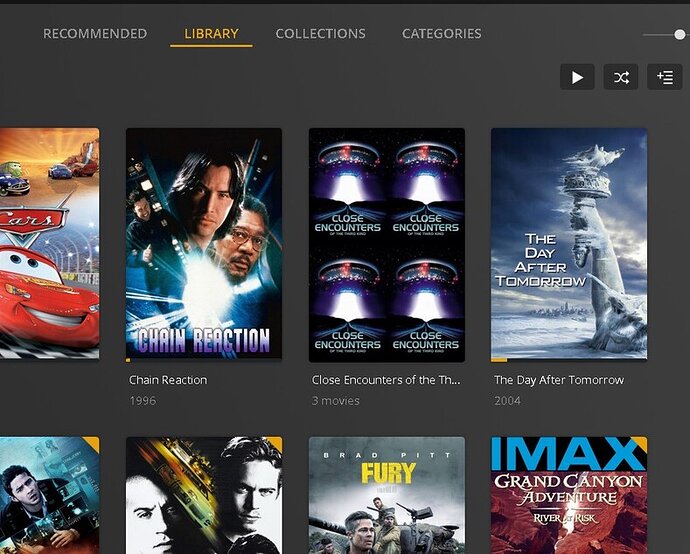Open the Close Encounters collection poster
Screen dimensions: 690x554
[387, 245]
